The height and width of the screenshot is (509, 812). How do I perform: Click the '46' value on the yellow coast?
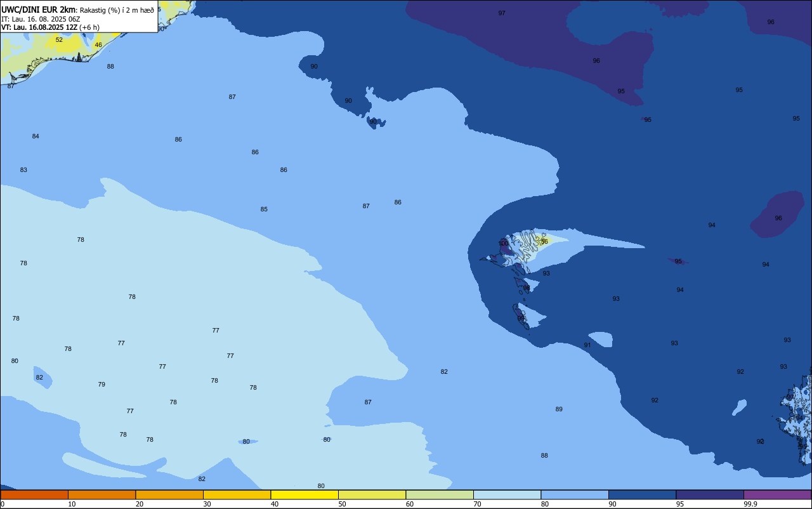[98, 45]
